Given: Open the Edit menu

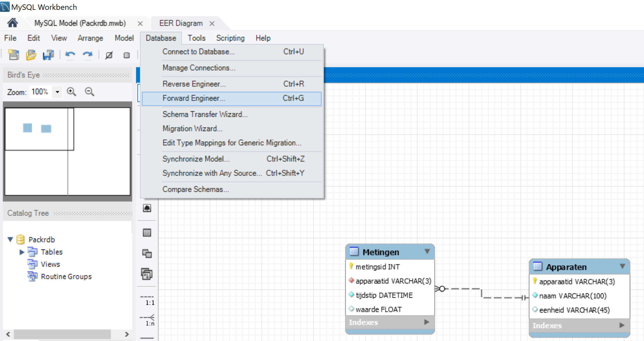Looking at the screenshot, I should click(x=34, y=38).
